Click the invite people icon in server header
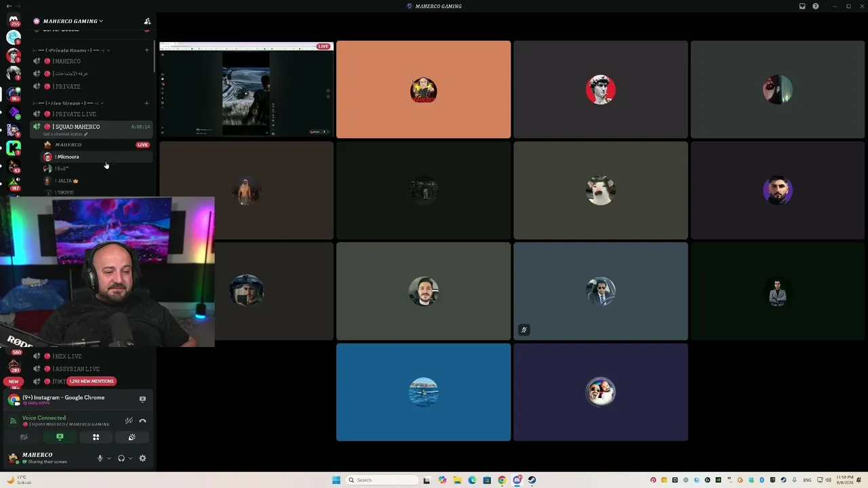 (x=147, y=21)
